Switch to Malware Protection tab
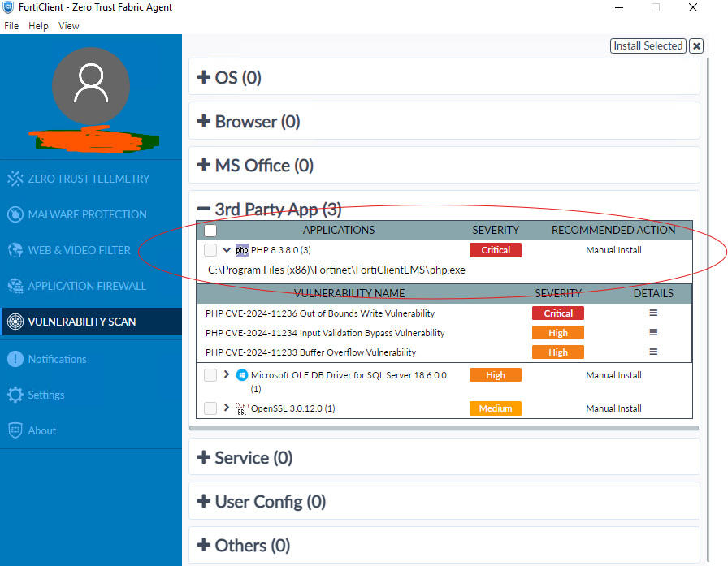This screenshot has height=566, width=728. click(91, 214)
